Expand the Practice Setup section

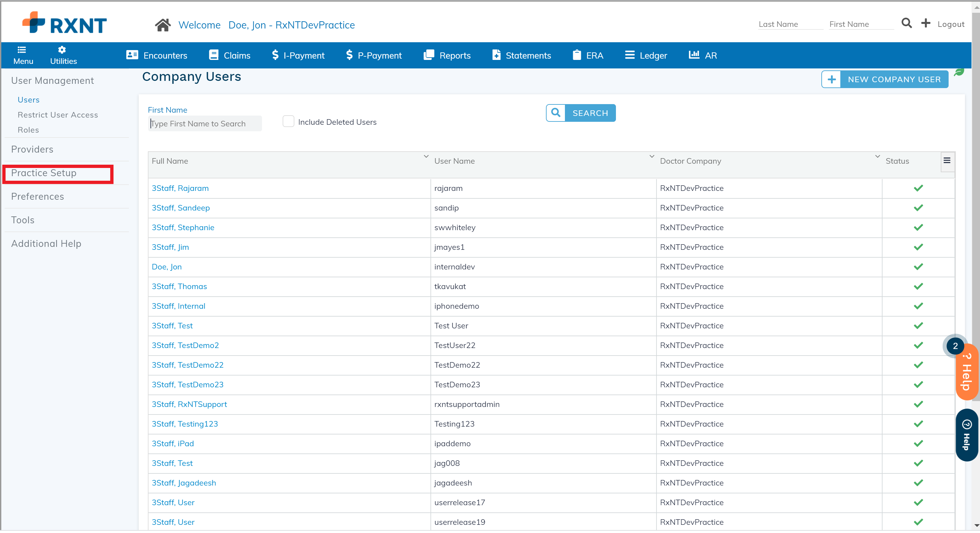click(x=44, y=173)
